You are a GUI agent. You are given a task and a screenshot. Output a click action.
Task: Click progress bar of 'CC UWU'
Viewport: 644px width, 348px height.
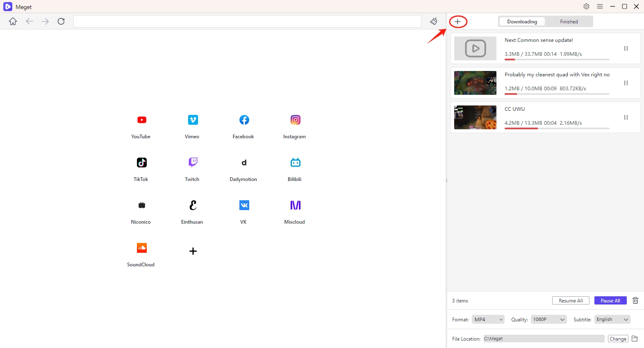557,128
